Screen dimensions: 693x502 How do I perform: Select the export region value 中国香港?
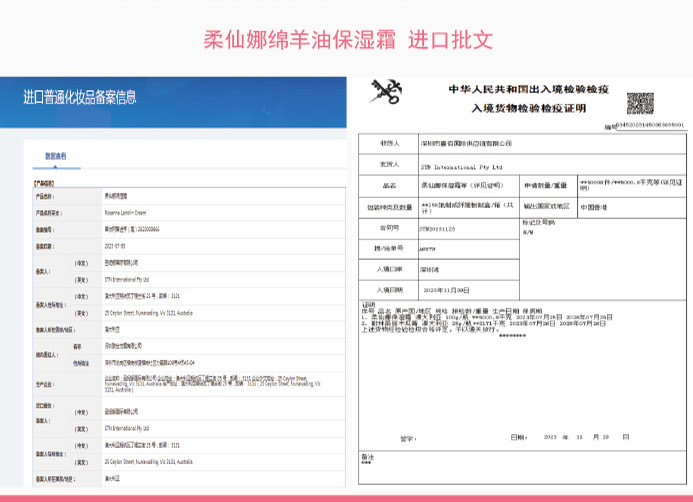tap(594, 207)
